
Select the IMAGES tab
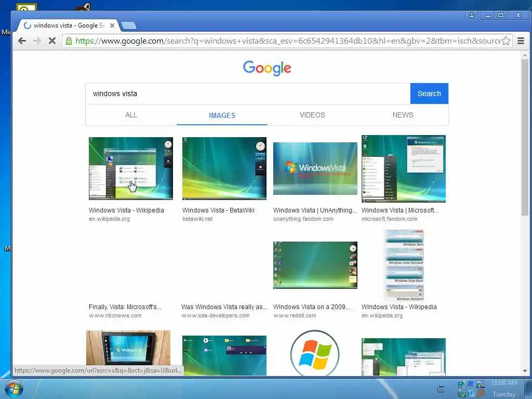click(x=222, y=115)
